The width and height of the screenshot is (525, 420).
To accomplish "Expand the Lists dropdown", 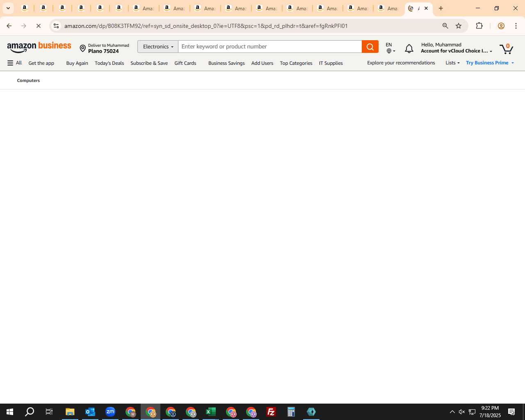I will pyautogui.click(x=452, y=63).
